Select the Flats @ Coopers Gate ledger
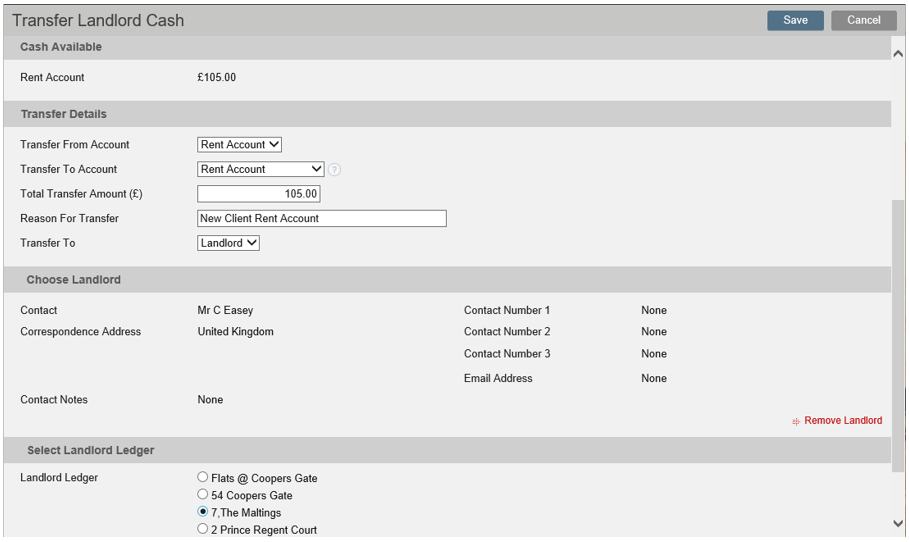 (202, 476)
